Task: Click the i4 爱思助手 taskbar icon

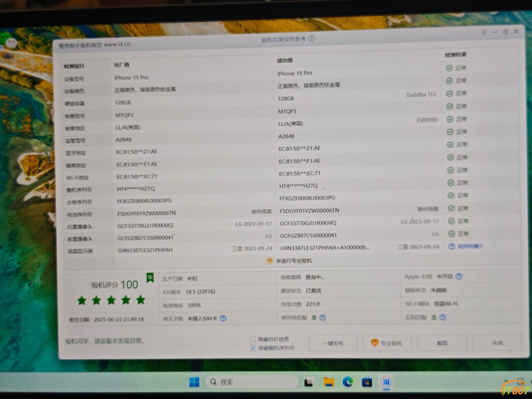Action: 386,381
